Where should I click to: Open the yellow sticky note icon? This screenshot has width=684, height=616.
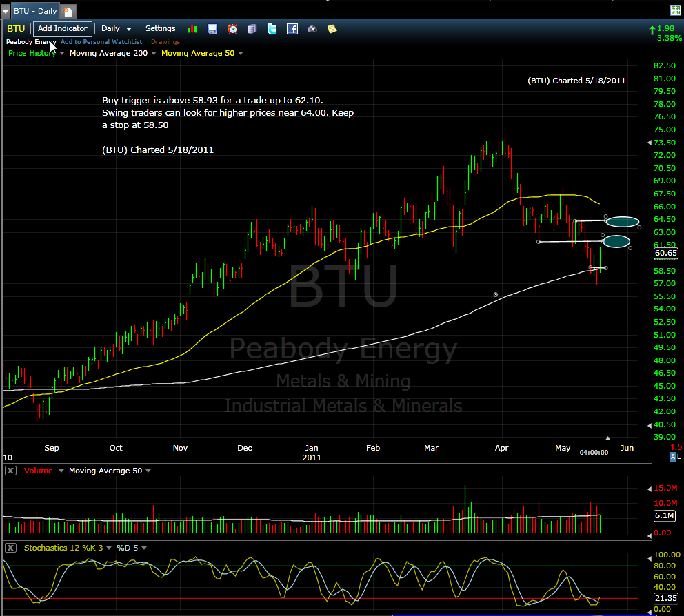coord(332,29)
